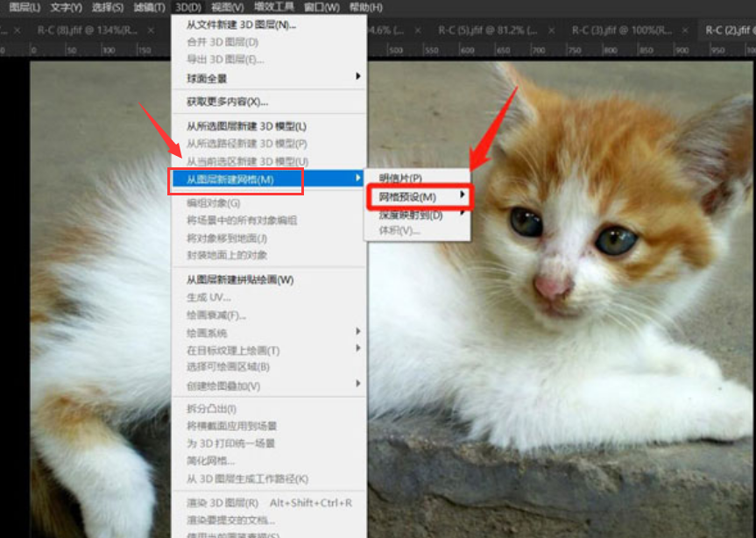Open the 文字(Y) menu

66,7
